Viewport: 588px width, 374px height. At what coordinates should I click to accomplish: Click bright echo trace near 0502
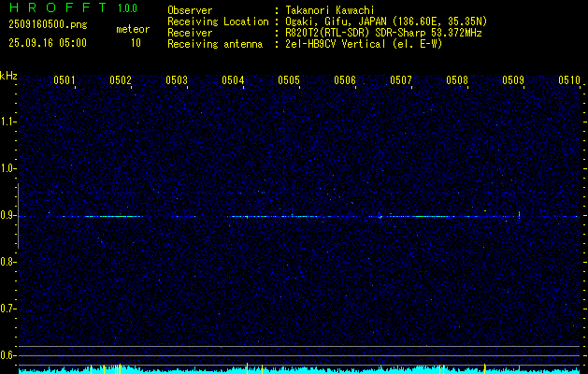(x=112, y=216)
